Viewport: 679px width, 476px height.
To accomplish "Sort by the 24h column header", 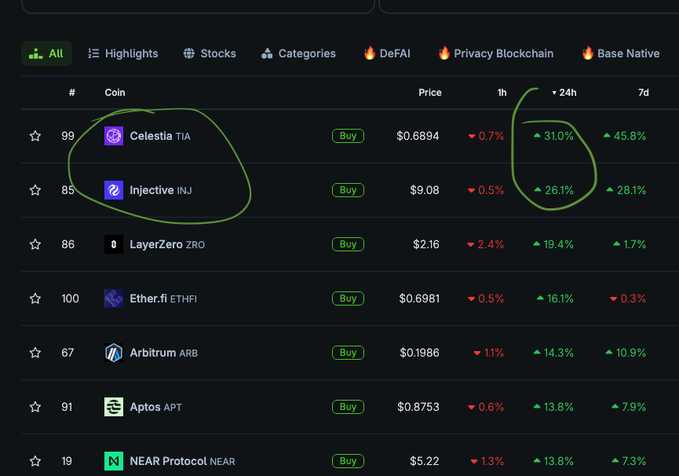I will coord(564,93).
